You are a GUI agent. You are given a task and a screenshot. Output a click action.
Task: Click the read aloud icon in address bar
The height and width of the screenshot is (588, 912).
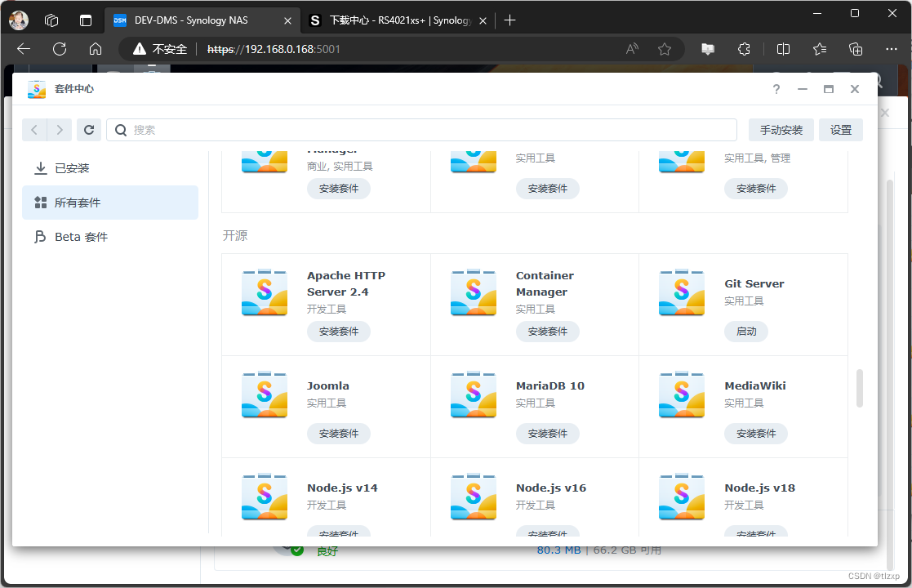(632, 50)
